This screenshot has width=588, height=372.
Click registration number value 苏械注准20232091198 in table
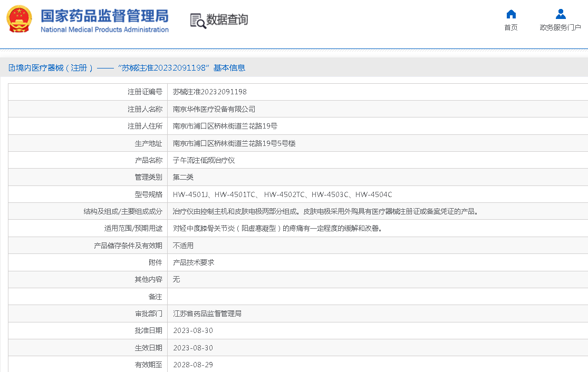209,92
